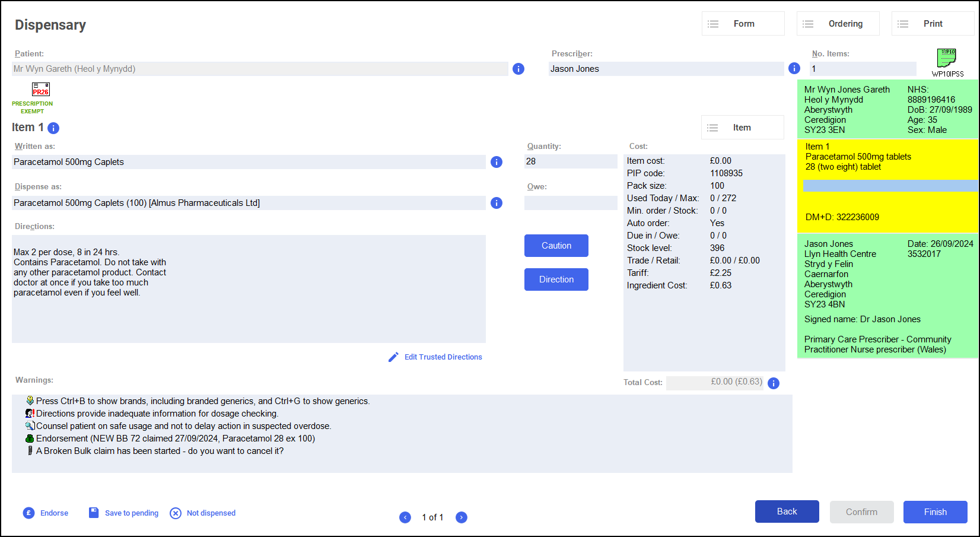980x537 pixels.
Task: Click the info icon beside Written as field
Action: tap(497, 162)
